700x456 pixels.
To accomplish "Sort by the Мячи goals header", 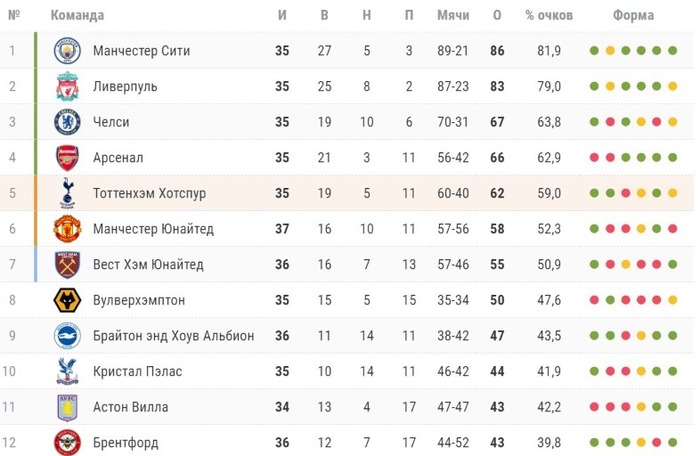I will coord(453,15).
